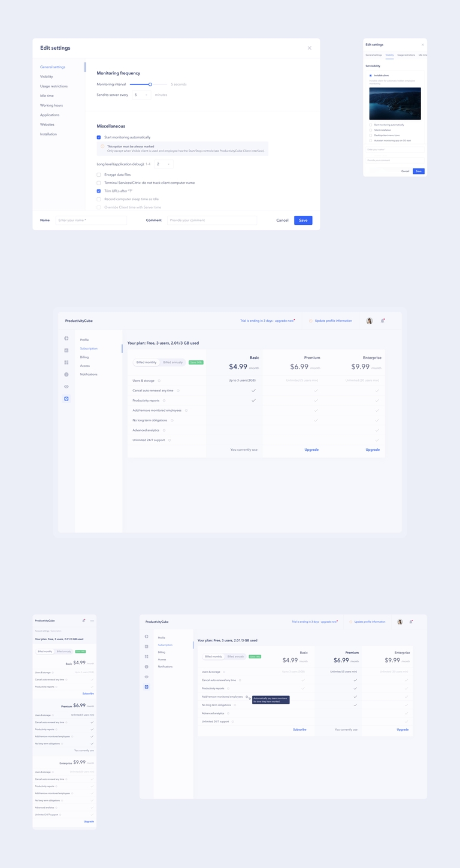Click Subscribe under Basic in bottom desktop window
460x868 pixels.
[x=299, y=730]
